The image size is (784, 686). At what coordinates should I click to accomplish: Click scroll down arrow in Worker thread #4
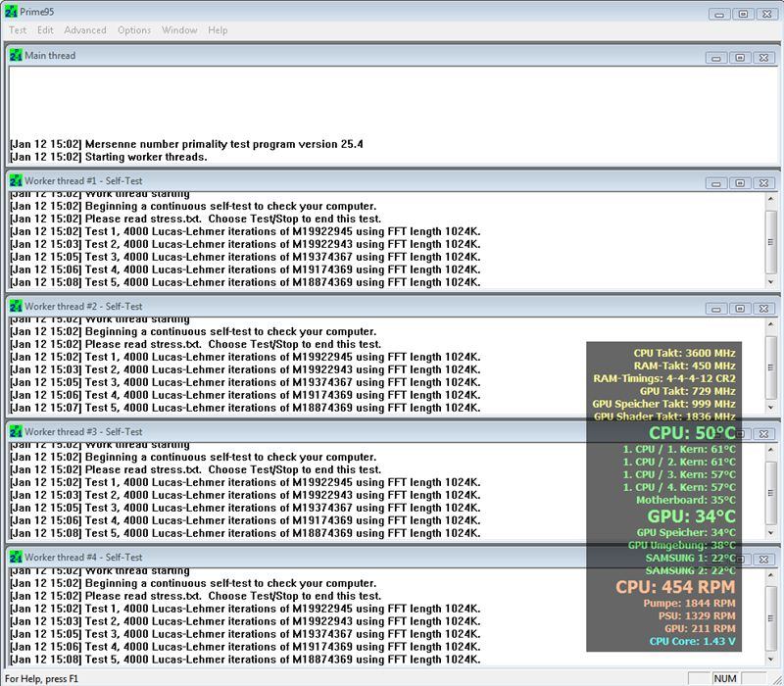(x=771, y=660)
